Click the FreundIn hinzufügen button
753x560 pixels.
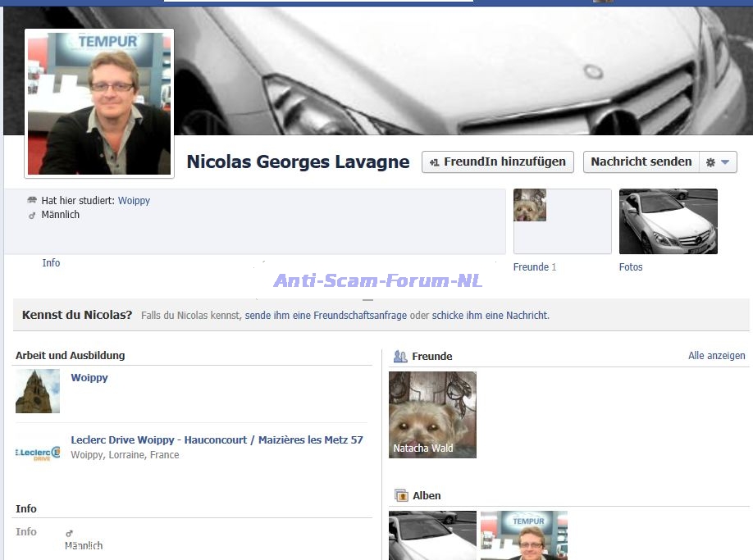(x=498, y=162)
